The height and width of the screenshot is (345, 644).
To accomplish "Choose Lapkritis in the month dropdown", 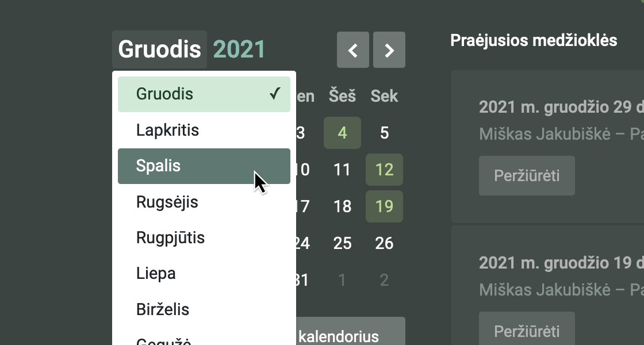I will coord(204,131).
